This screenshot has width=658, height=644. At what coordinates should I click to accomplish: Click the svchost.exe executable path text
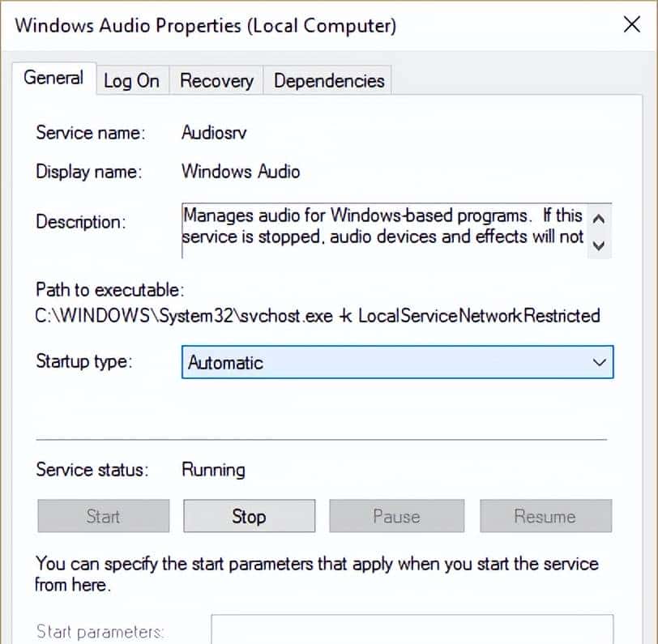point(317,316)
